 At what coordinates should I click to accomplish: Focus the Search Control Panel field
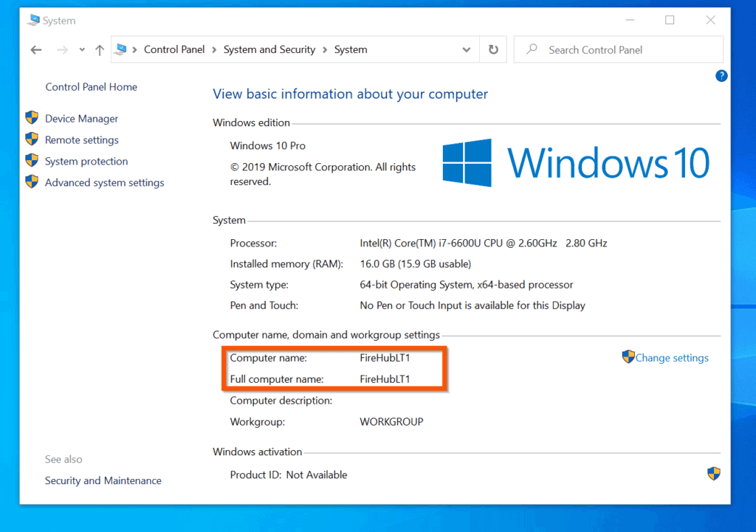click(x=619, y=49)
